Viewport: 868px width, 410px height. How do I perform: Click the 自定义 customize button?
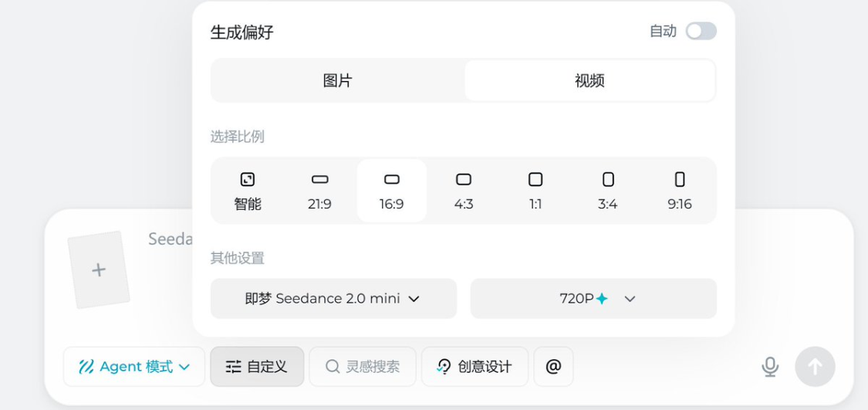257,367
